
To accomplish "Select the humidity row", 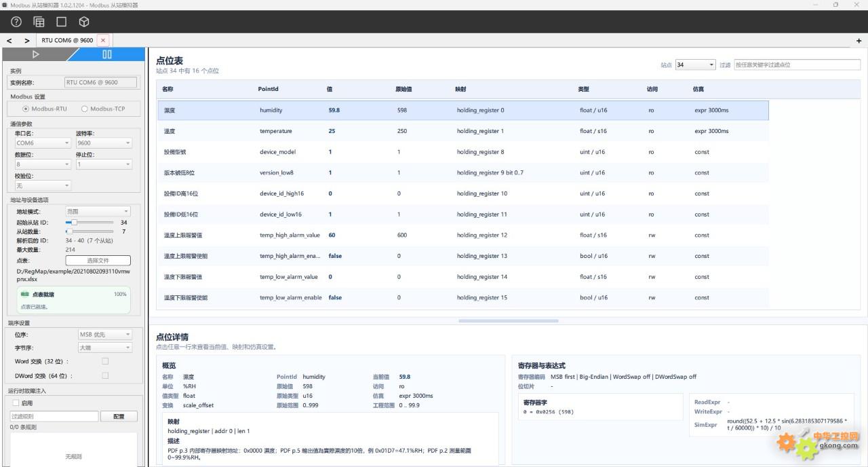I will point(463,110).
